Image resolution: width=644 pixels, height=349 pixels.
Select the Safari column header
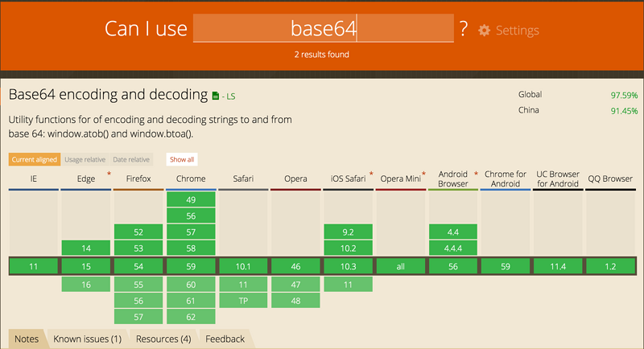243,179
